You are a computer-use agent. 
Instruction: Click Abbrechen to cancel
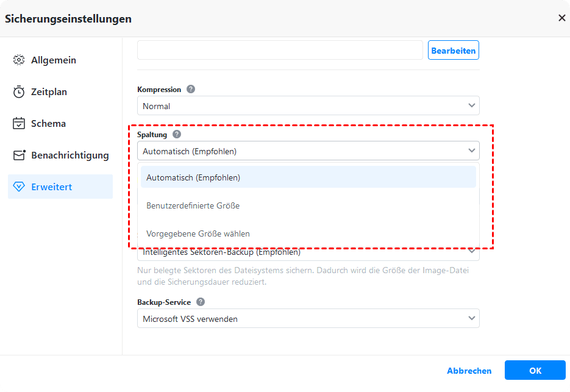(469, 371)
